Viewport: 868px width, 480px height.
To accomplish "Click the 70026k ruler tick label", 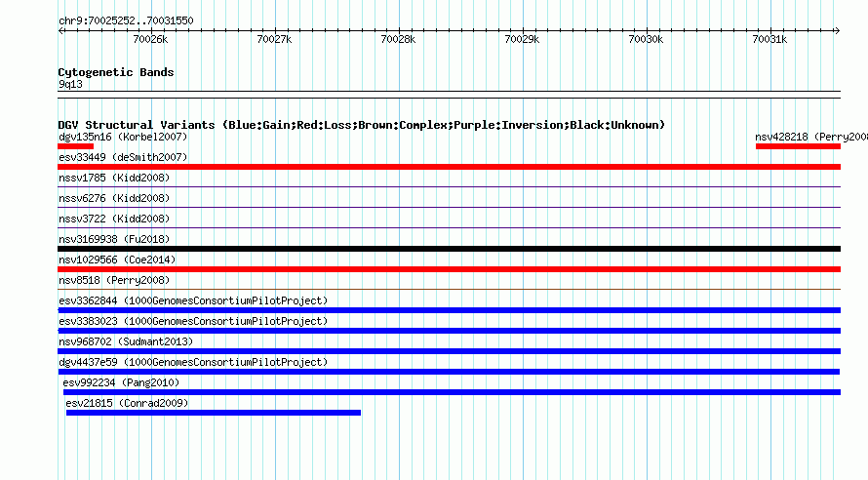I will tap(150, 39).
